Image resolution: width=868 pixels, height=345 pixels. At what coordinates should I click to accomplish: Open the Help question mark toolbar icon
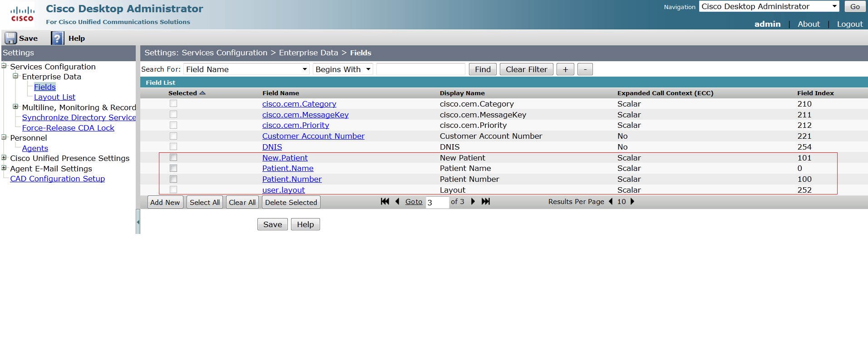[57, 38]
